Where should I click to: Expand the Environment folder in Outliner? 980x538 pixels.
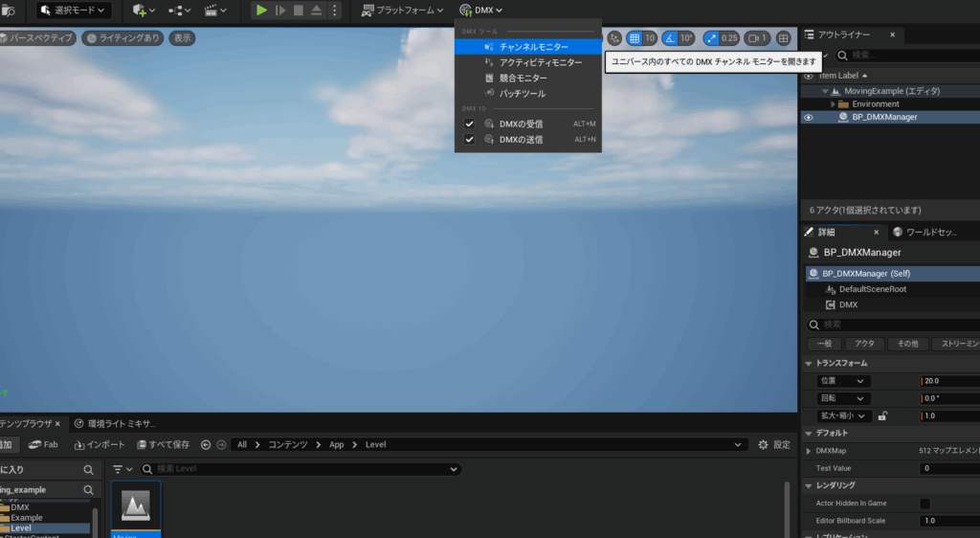(x=833, y=104)
